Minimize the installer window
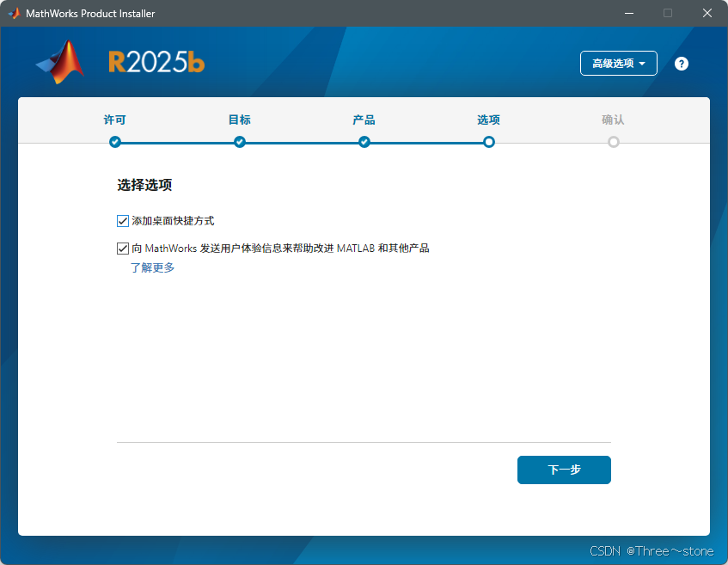The height and width of the screenshot is (565, 728). point(629,13)
